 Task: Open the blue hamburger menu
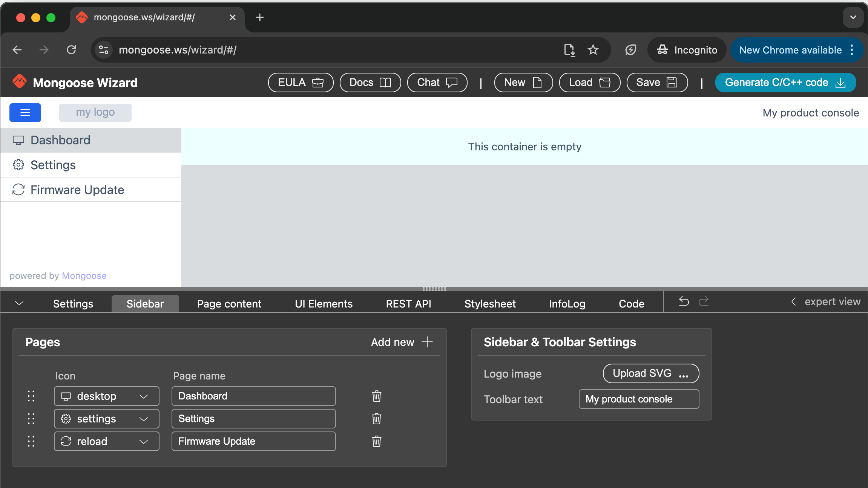pos(25,112)
